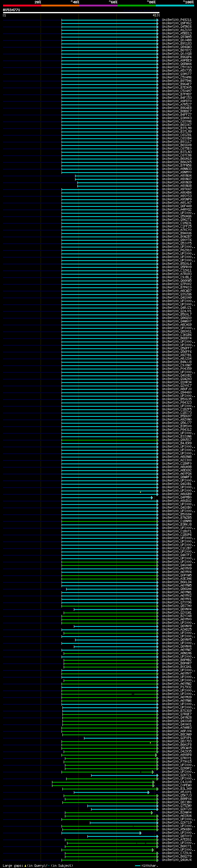197x868 pixels.
Task: Select hit label UniRef100_B6Q2T9
Action: click(176, 856)
